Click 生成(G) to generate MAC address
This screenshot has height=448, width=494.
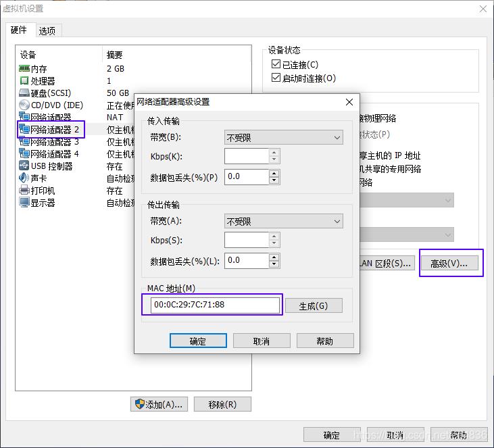click(314, 305)
